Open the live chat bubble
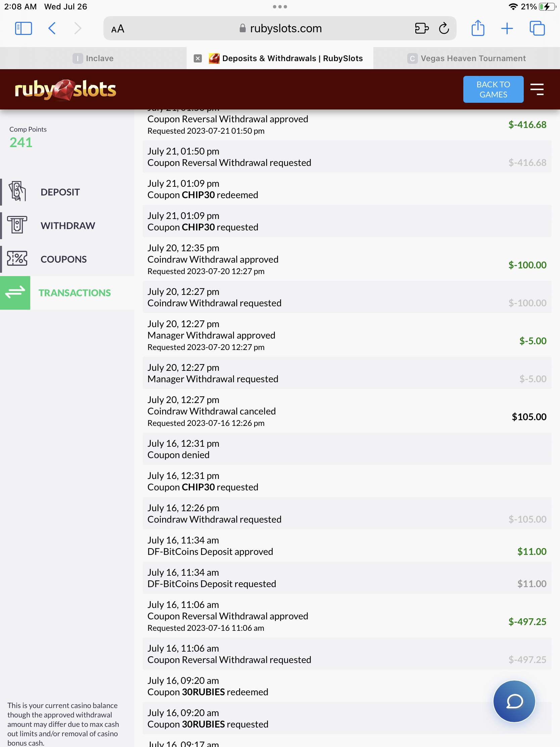The height and width of the screenshot is (747, 560). (514, 701)
